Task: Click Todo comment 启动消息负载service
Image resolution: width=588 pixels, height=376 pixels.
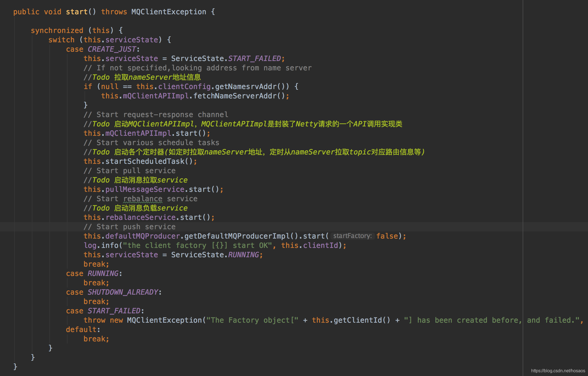Action: 136,208
